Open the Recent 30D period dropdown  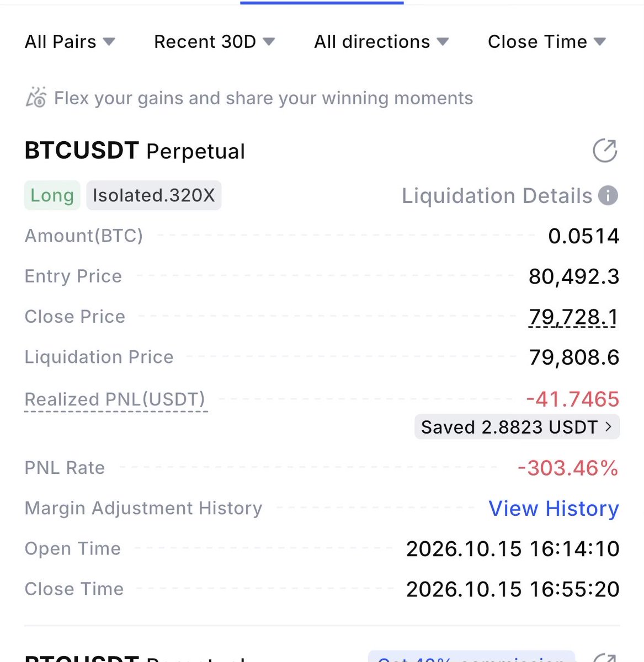pyautogui.click(x=214, y=41)
